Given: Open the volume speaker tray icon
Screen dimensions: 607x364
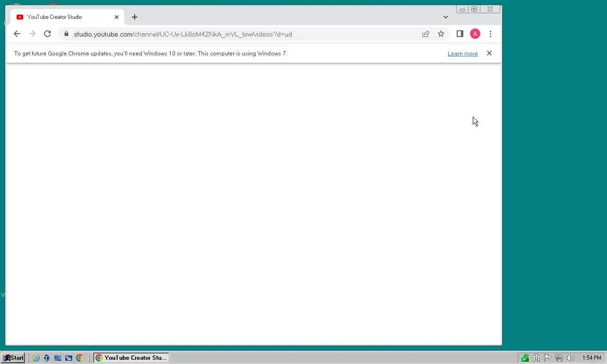Looking at the screenshot, I should pyautogui.click(x=570, y=358).
